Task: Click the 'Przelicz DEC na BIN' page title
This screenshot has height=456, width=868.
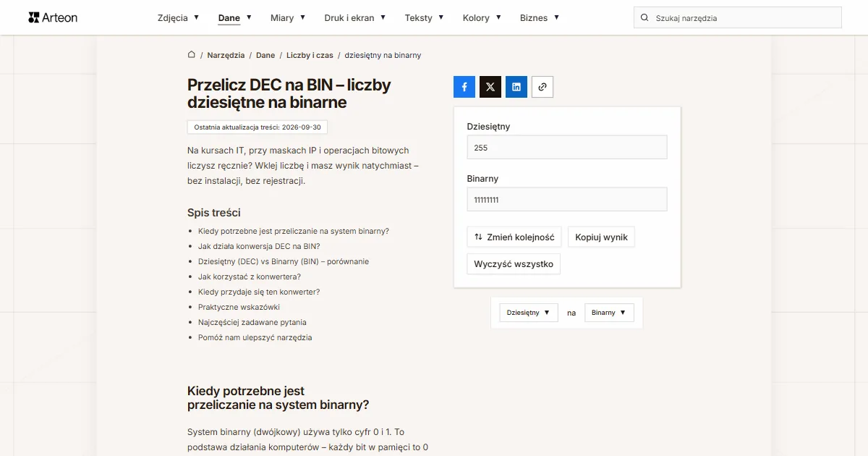Action: (x=289, y=93)
